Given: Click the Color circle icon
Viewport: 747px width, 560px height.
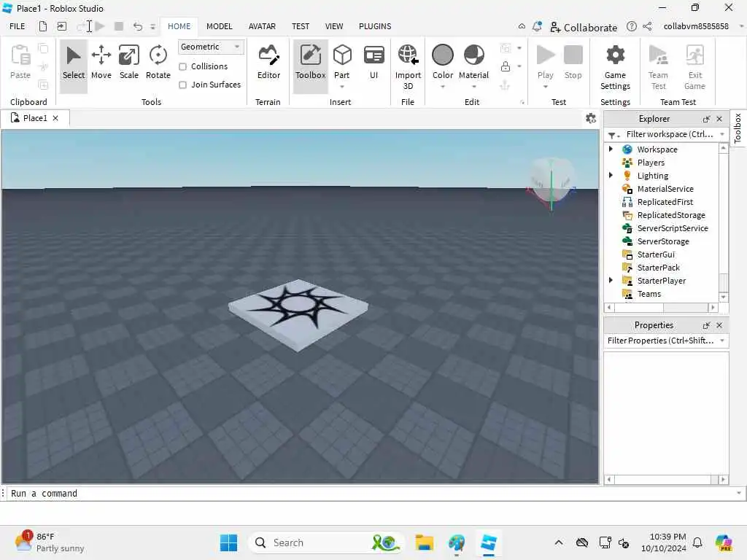Looking at the screenshot, I should pos(443,55).
